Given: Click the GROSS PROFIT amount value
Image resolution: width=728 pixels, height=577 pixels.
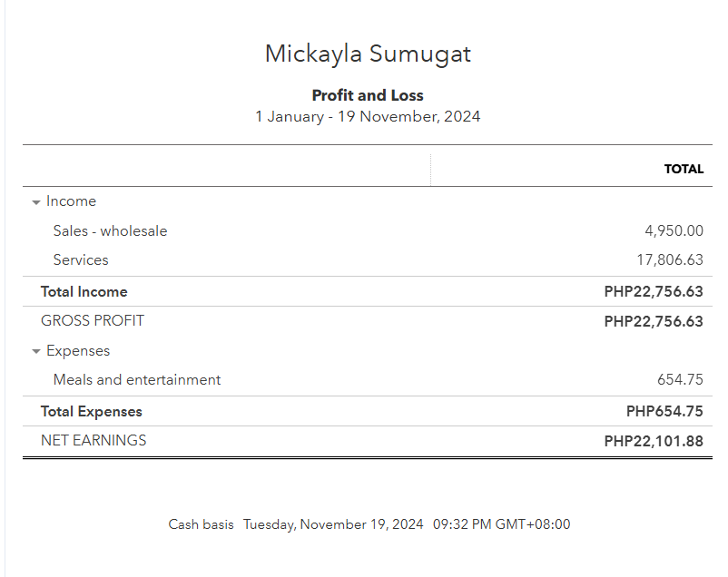Looking at the screenshot, I should coord(654,321).
